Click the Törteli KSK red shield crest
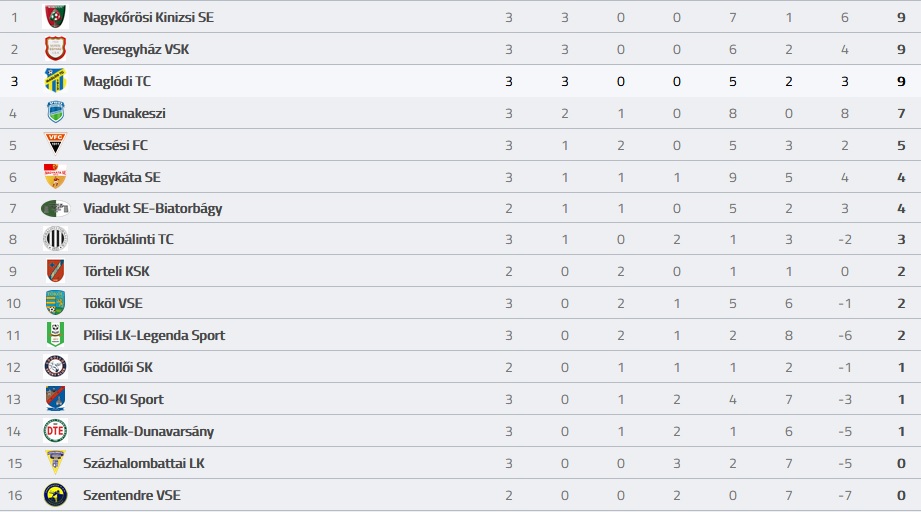 pos(55,271)
